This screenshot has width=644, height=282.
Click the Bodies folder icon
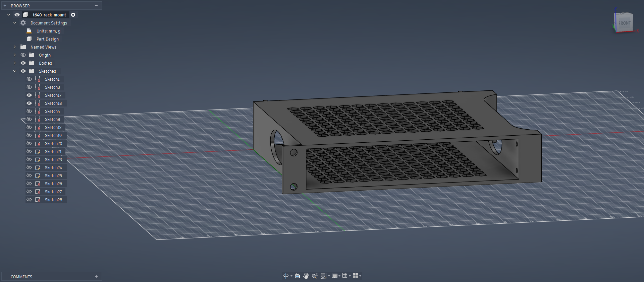(x=32, y=63)
